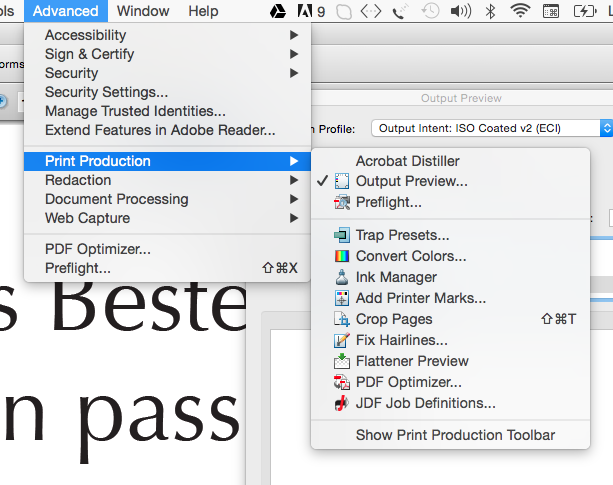Expand the Redaction submenu arrow
Image resolution: width=613 pixels, height=485 pixels.
click(294, 180)
